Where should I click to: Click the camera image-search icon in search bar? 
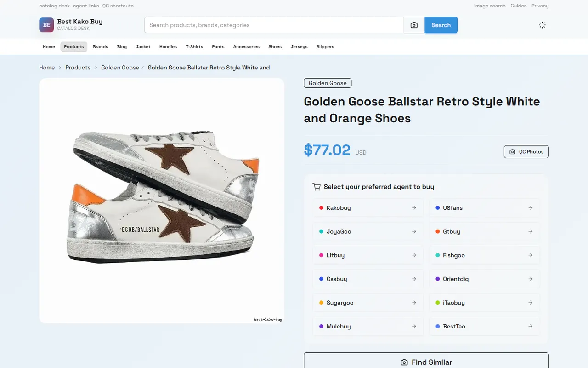[414, 25]
